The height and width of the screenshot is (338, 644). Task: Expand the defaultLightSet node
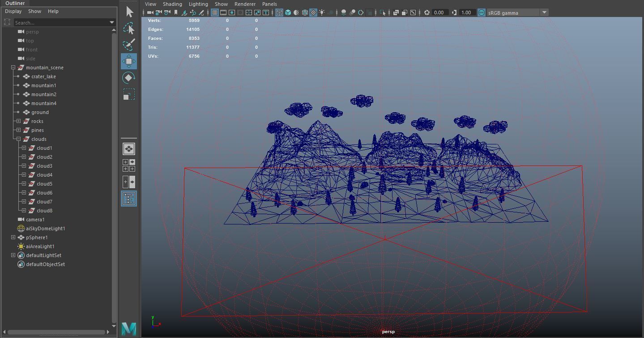coord(13,255)
